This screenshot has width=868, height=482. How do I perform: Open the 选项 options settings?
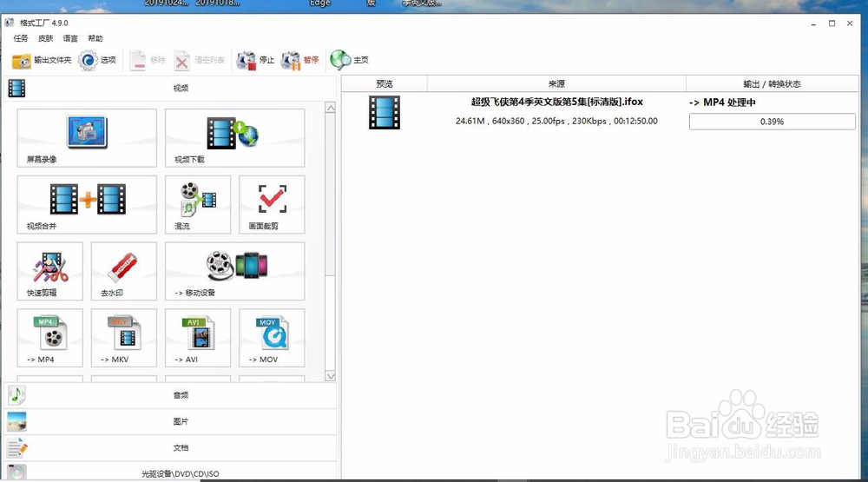tap(97, 60)
